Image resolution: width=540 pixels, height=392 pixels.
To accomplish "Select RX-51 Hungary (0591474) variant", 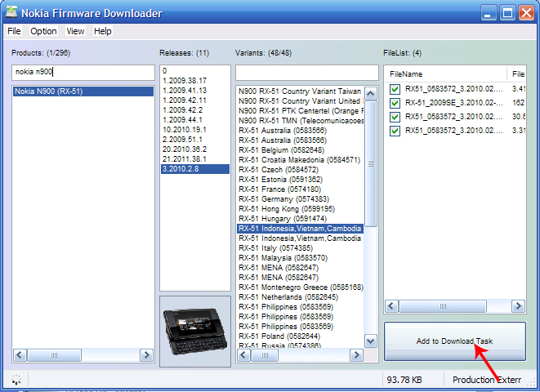I will (x=300, y=219).
